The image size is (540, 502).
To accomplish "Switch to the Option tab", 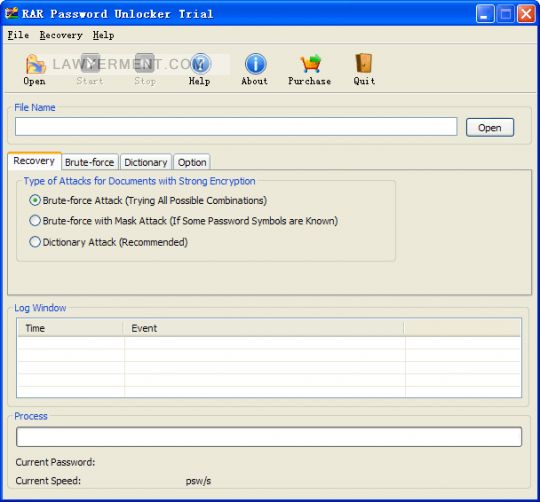I will [192, 162].
